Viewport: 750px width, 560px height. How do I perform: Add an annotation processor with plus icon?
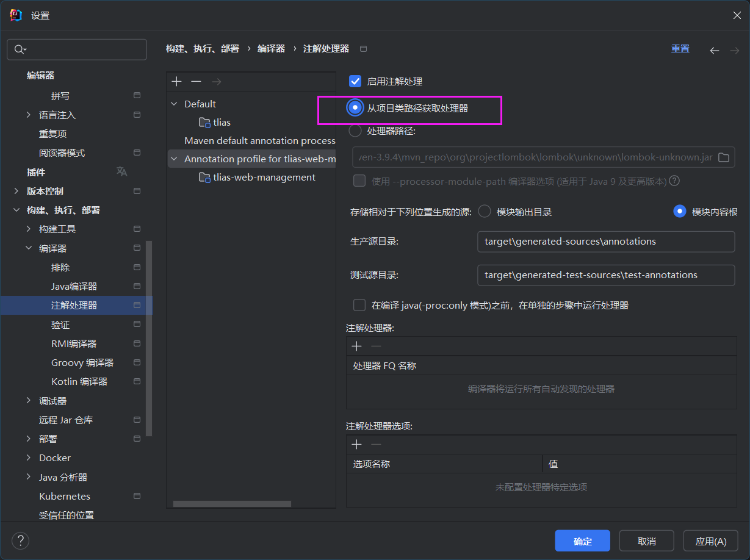[x=357, y=346]
